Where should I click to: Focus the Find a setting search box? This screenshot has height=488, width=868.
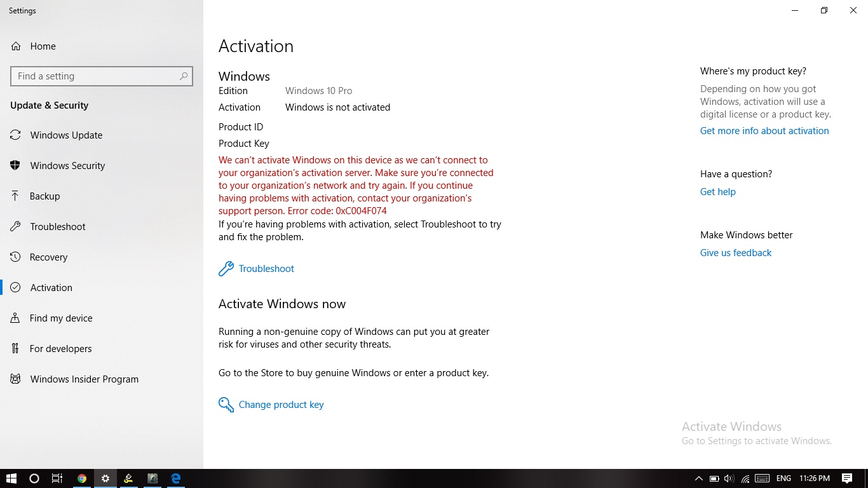tap(102, 76)
